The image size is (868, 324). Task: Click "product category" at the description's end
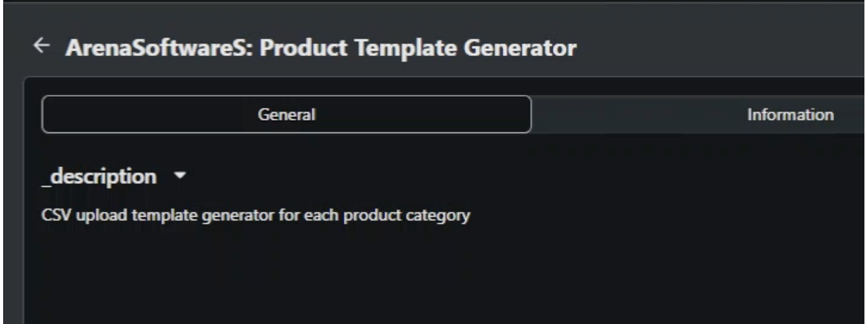tap(407, 216)
